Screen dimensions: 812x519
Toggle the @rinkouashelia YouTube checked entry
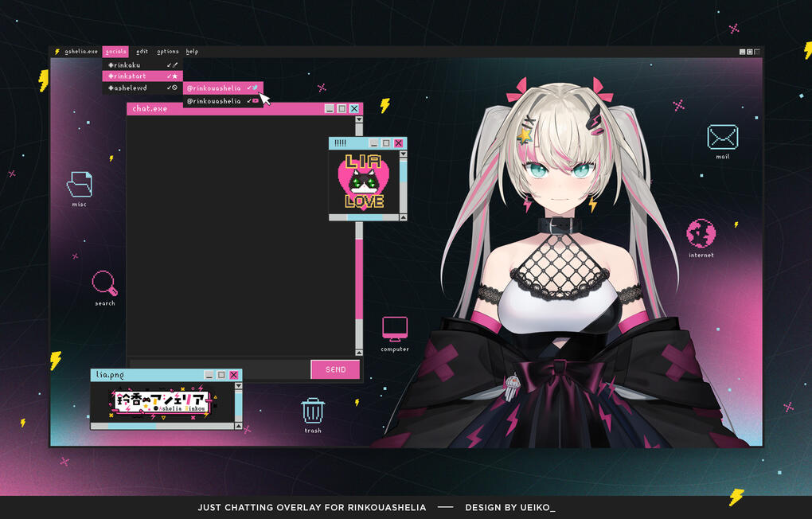click(223, 101)
